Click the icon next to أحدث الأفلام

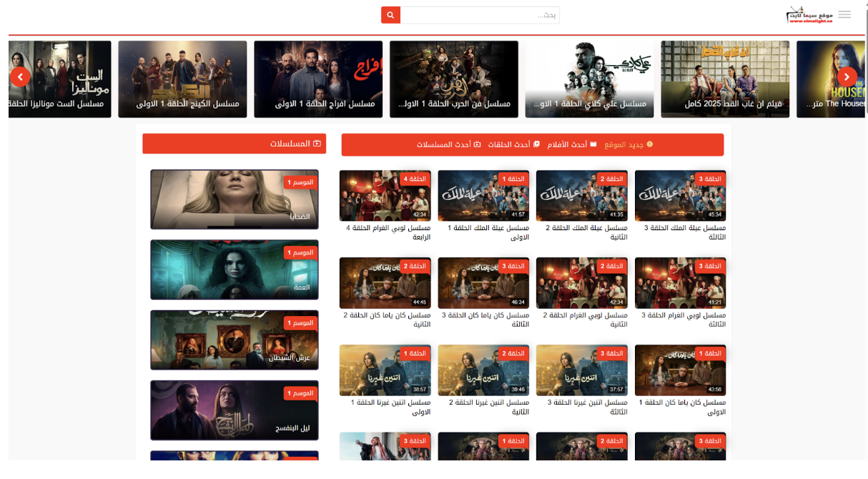click(593, 144)
